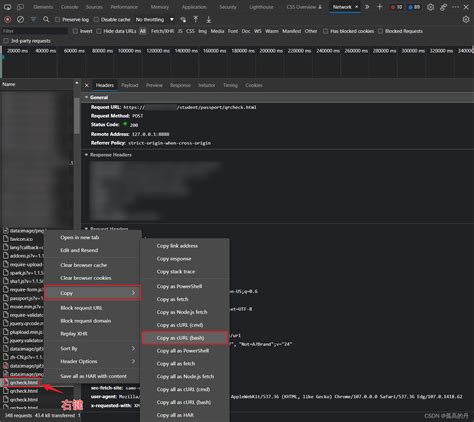Screen dimensions: 474x422
Task: Filter requests by Fetch/XHR
Action: 163,31
